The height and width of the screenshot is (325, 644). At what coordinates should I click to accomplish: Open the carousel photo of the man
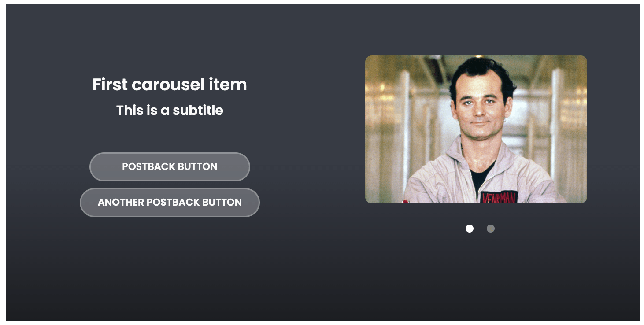coord(476,129)
